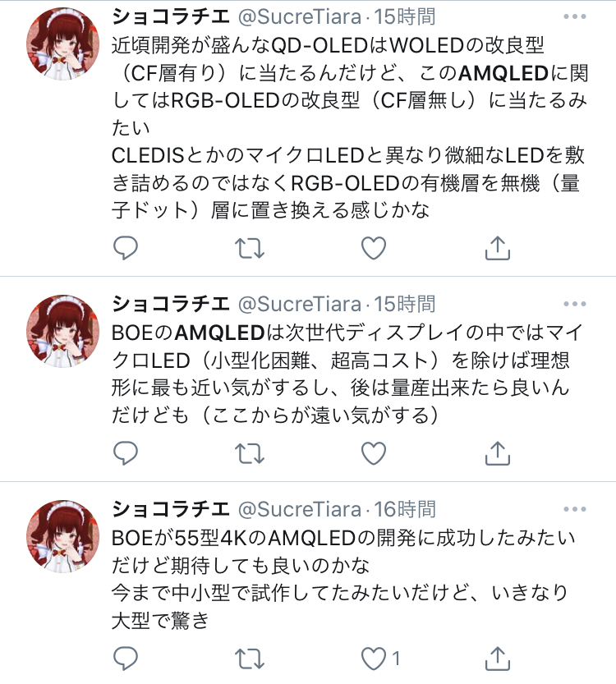Reply to the BOE AMQLED next-gen display tweet
The width and height of the screenshot is (616, 684).
pyautogui.click(x=126, y=452)
